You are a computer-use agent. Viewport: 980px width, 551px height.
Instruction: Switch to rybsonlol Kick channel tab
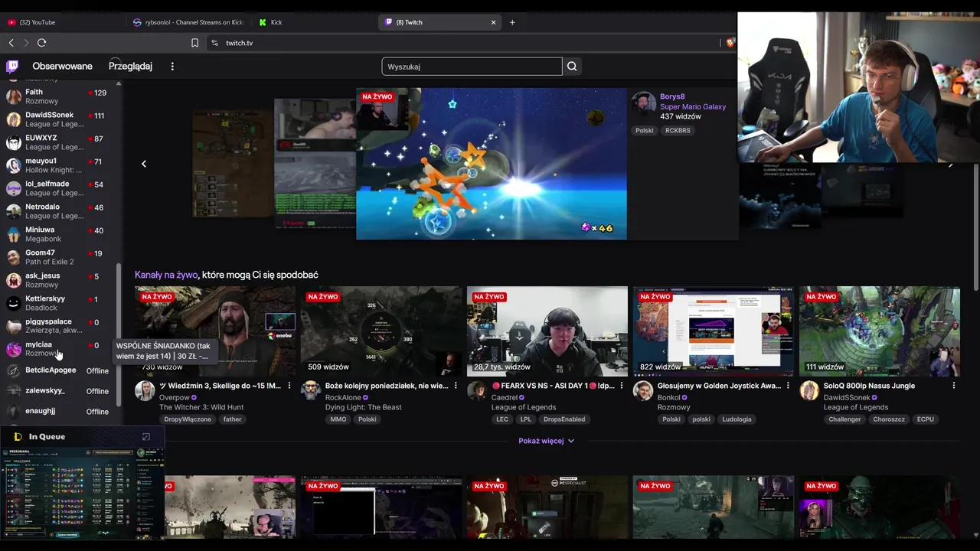[188, 22]
